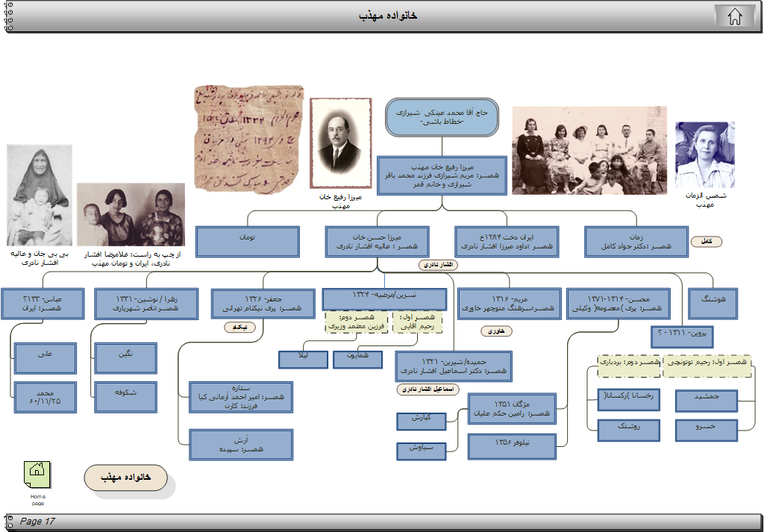Click the Home icon in the title bar
Image resolution: width=764 pixels, height=532 pixels.
[x=735, y=16]
